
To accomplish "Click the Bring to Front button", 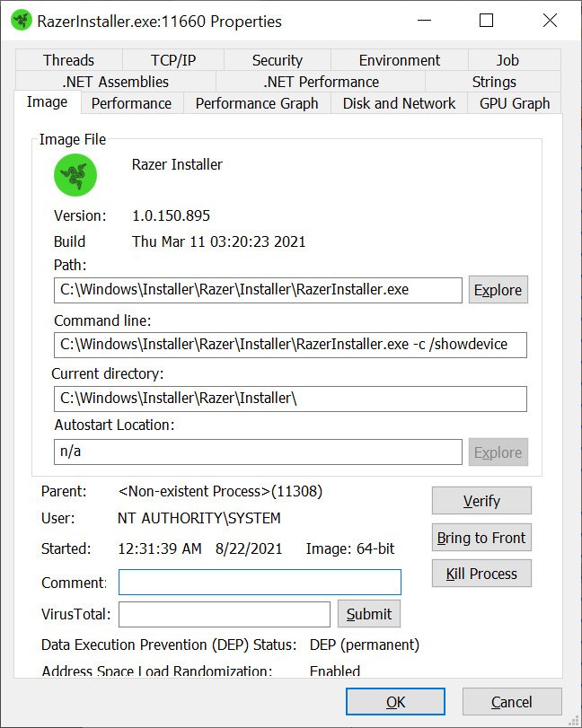I will 481,538.
